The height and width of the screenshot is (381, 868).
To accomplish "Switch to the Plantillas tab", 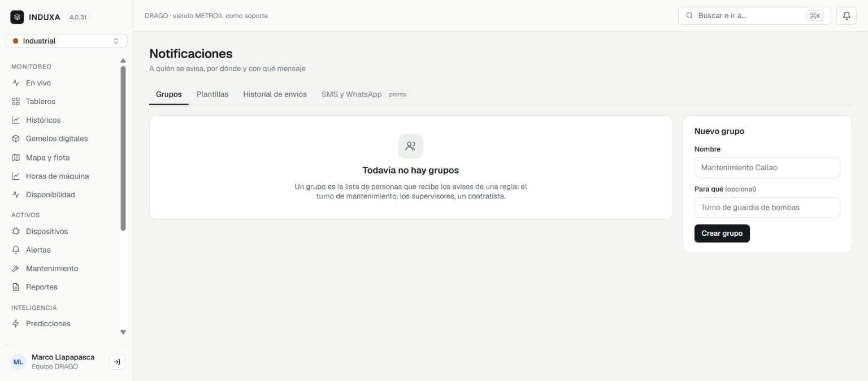I will (x=212, y=94).
